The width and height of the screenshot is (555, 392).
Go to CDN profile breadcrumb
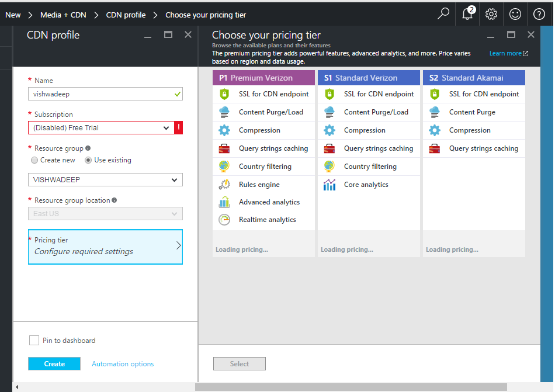126,15
